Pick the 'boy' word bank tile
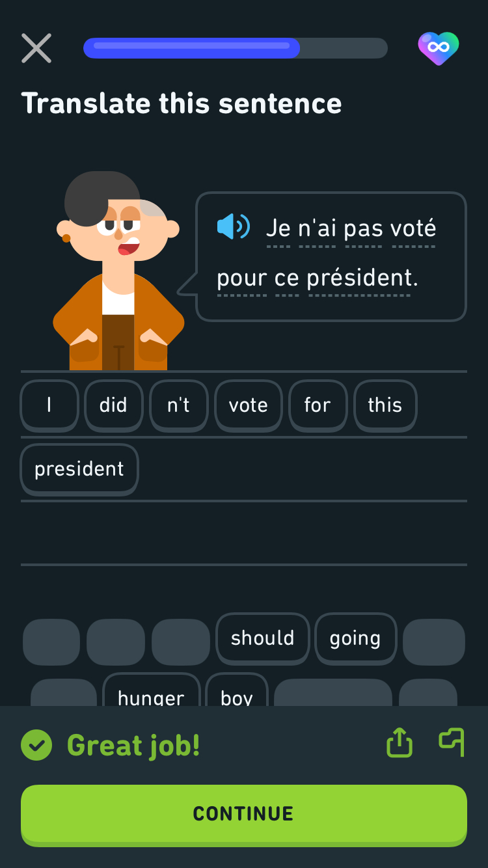Image resolution: width=488 pixels, height=868 pixels. click(x=236, y=694)
